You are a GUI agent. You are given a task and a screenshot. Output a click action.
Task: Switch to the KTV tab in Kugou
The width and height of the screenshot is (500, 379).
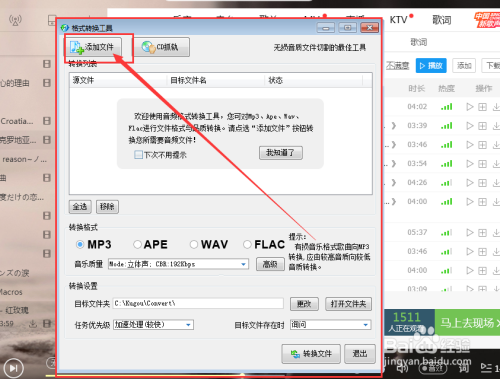click(399, 20)
